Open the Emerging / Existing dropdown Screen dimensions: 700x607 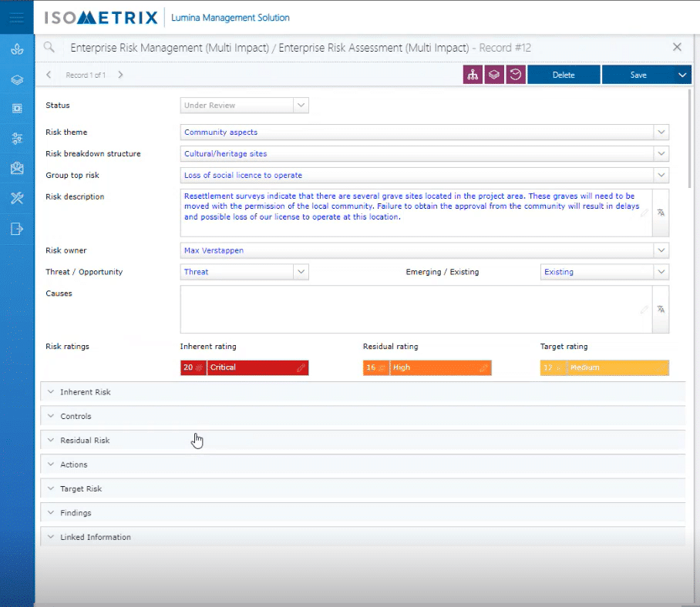tap(661, 272)
